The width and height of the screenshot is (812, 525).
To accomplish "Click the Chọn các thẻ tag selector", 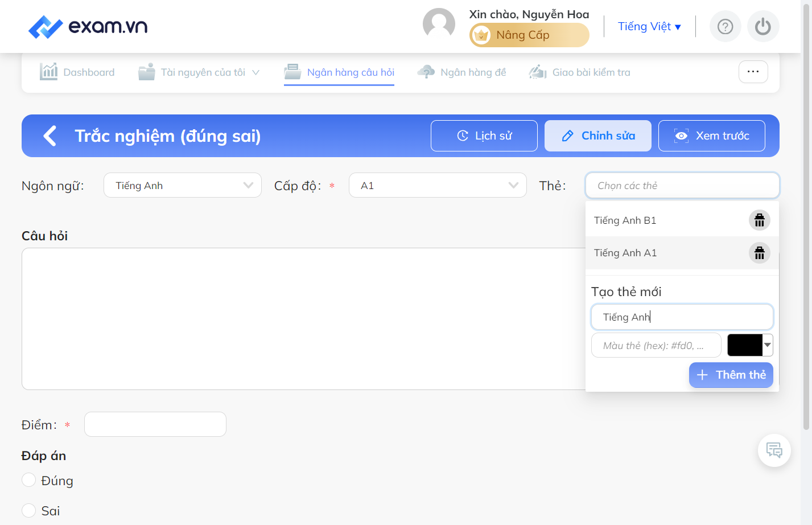I will 682,186.
